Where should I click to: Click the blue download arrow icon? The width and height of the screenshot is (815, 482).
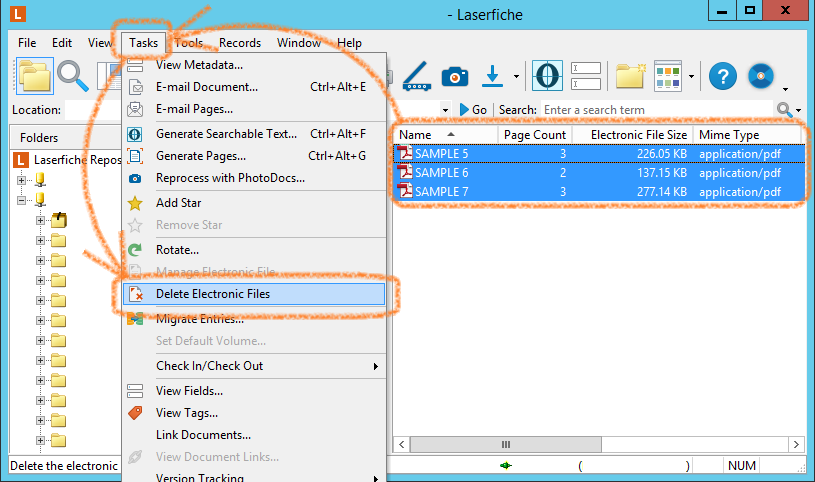pos(492,76)
